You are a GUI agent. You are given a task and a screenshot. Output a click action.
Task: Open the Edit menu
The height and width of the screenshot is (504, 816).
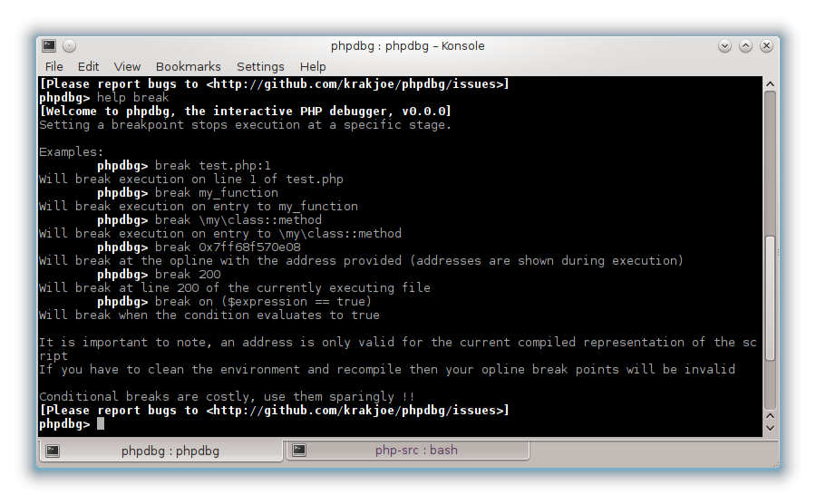(x=88, y=66)
